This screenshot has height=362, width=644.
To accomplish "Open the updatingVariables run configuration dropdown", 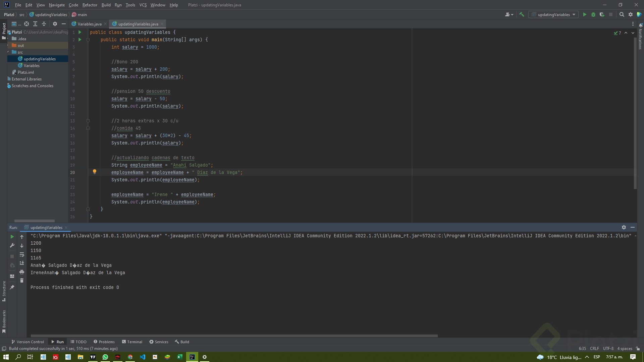I will (553, 14).
